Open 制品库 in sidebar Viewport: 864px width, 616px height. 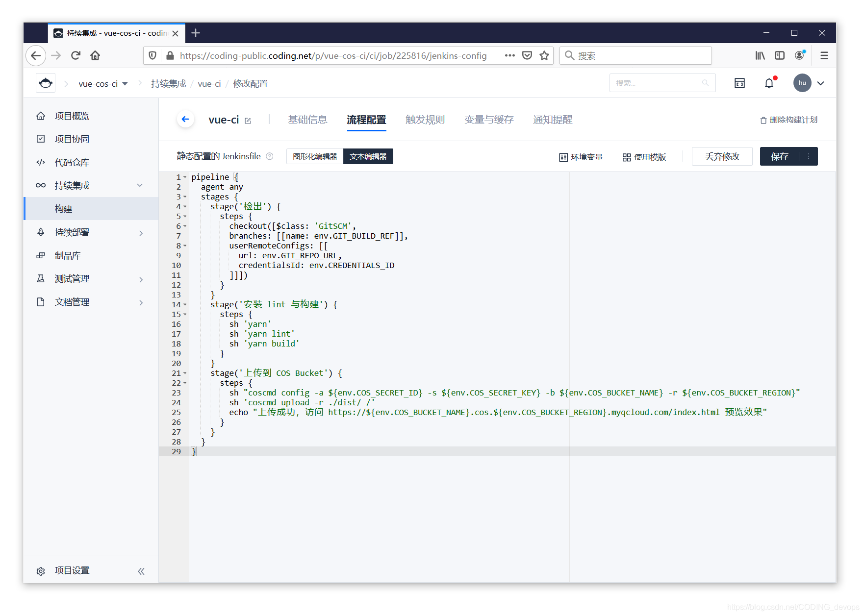[91, 256]
